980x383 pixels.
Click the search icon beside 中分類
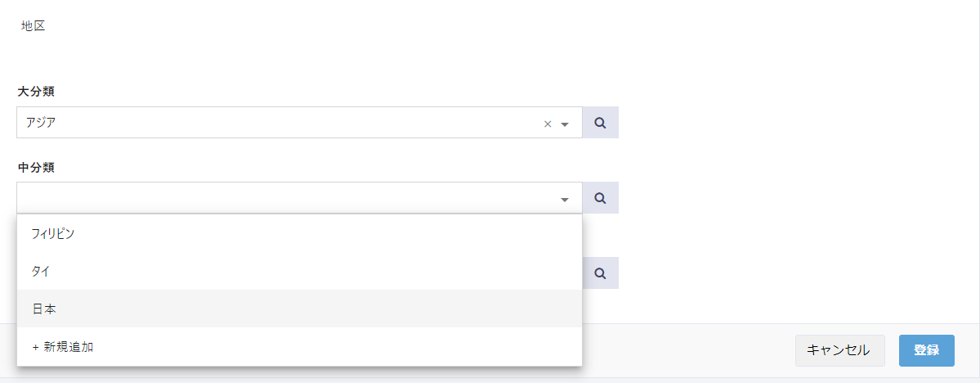[x=600, y=198]
